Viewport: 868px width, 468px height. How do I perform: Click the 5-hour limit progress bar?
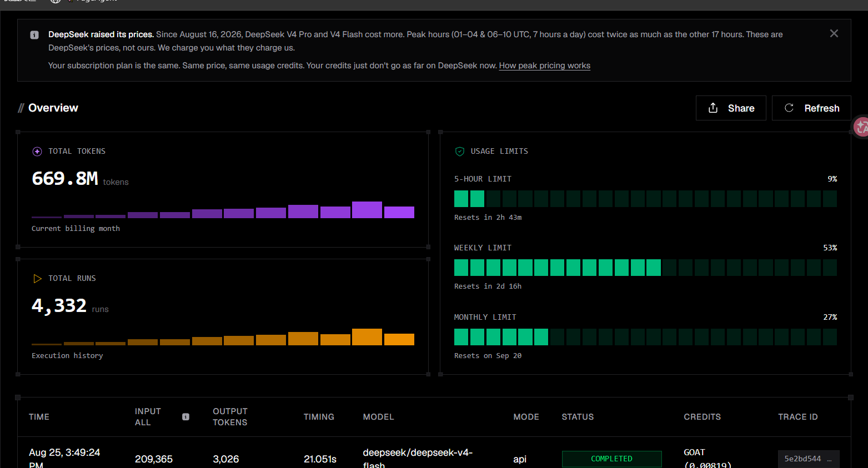click(x=645, y=199)
